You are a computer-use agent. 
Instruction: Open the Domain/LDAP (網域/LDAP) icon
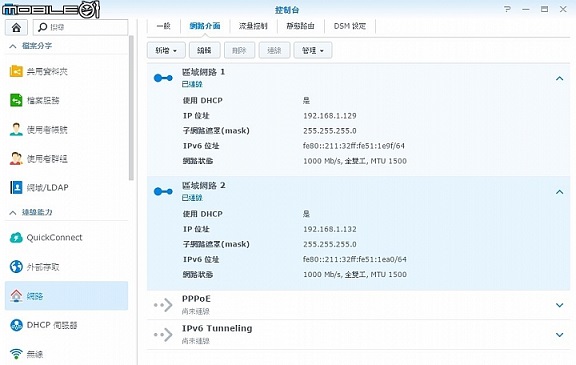pos(16,187)
